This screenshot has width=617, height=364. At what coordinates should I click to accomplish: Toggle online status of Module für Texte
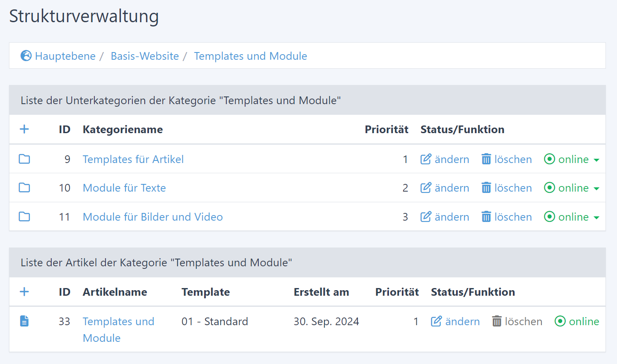click(x=566, y=188)
